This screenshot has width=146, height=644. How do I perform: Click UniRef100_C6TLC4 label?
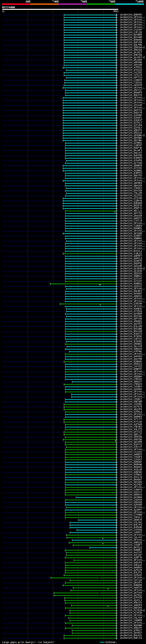tap(131, 75)
